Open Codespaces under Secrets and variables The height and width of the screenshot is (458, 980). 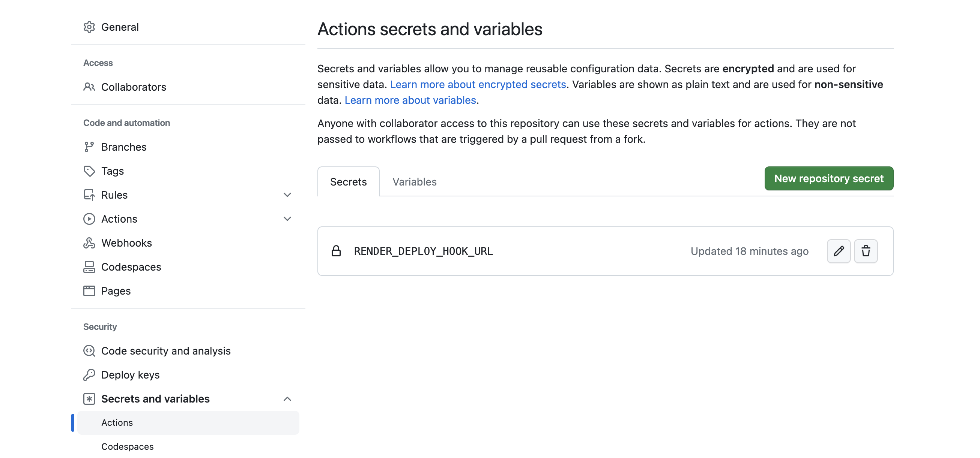pyautogui.click(x=128, y=446)
